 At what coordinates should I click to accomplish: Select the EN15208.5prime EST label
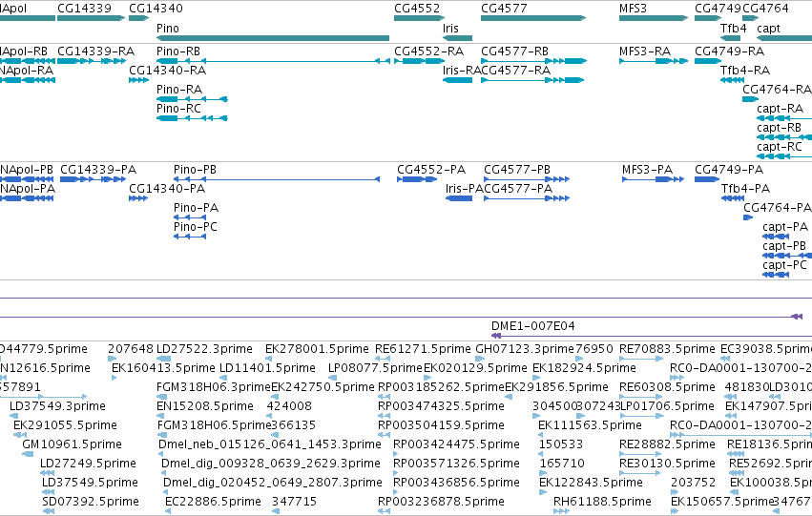point(205,406)
